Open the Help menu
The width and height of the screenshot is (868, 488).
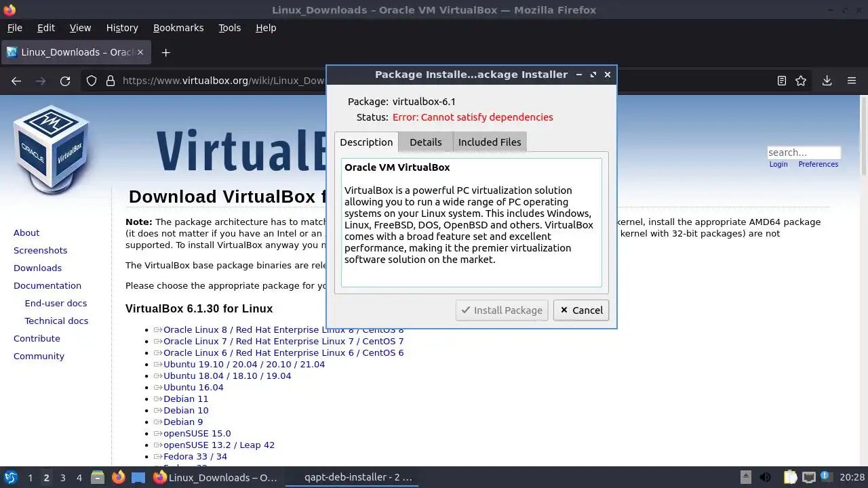pos(266,28)
